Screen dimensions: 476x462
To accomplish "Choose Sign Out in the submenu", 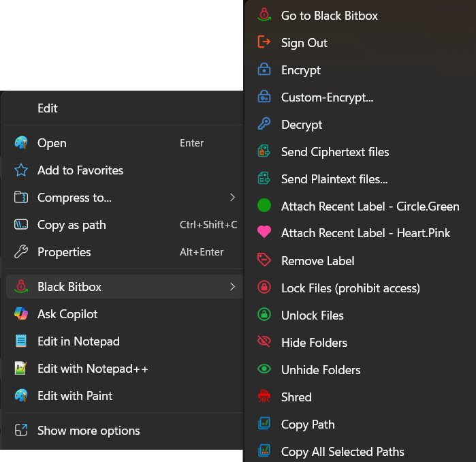I will [304, 43].
